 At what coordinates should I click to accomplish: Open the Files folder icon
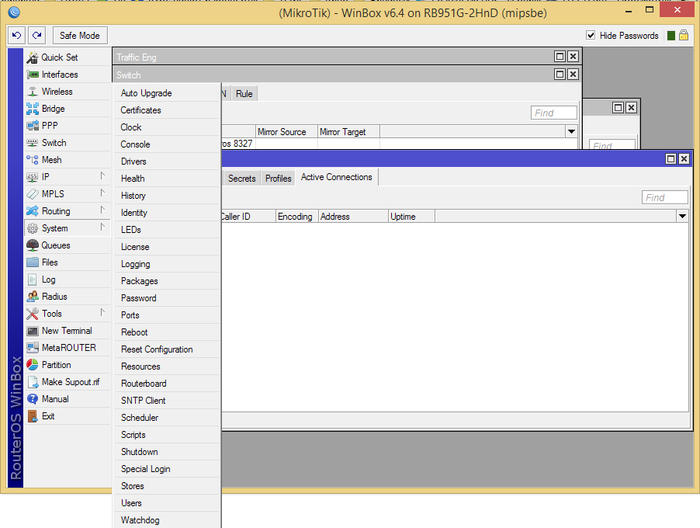(x=32, y=262)
